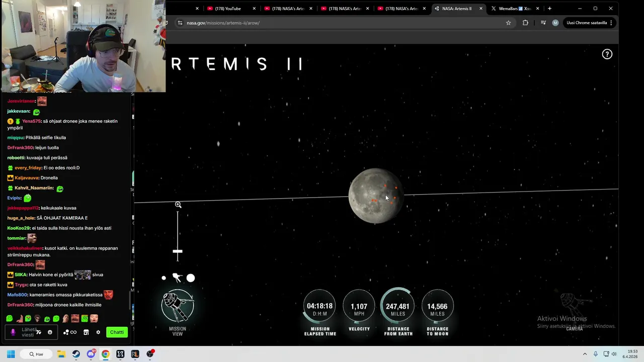Open the Mission View spacecraft button
This screenshot has height=362, width=644.
(178, 306)
